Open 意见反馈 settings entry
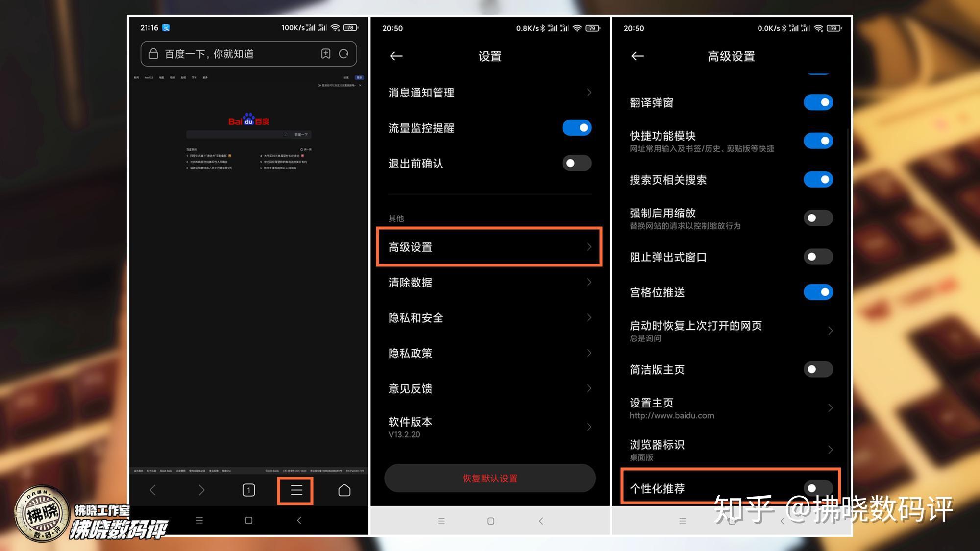The image size is (980, 551). 490,388
